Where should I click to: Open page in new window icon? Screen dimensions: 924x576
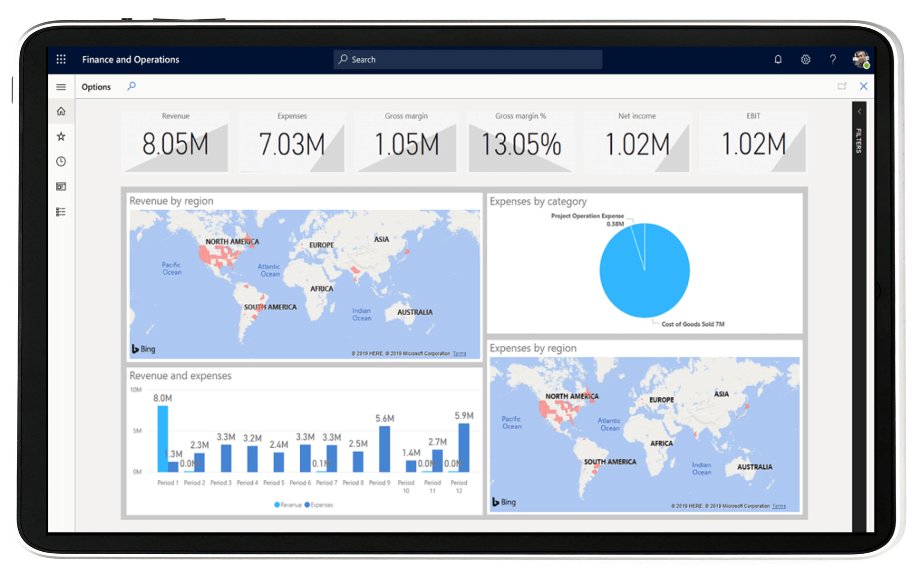coord(842,86)
